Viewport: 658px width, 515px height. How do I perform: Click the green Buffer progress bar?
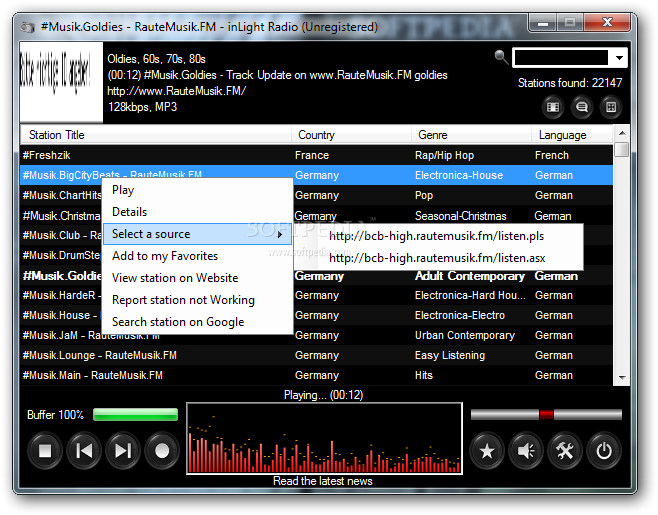click(x=135, y=415)
